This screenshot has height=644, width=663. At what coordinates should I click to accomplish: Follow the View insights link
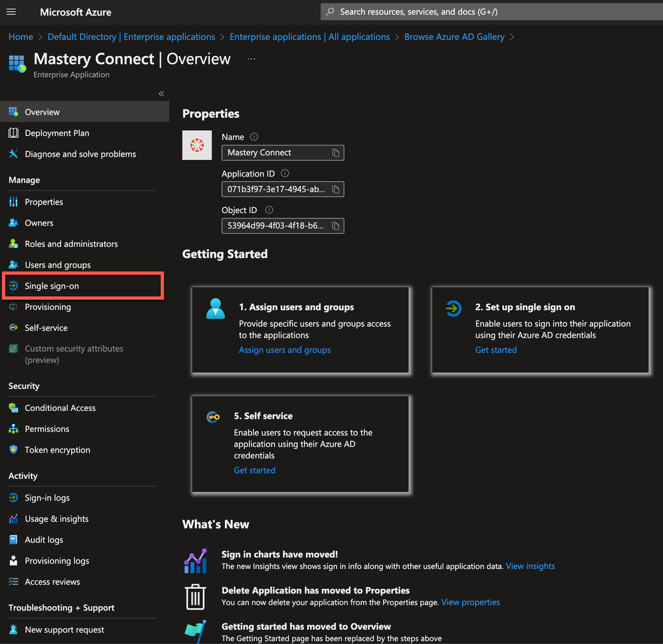530,566
